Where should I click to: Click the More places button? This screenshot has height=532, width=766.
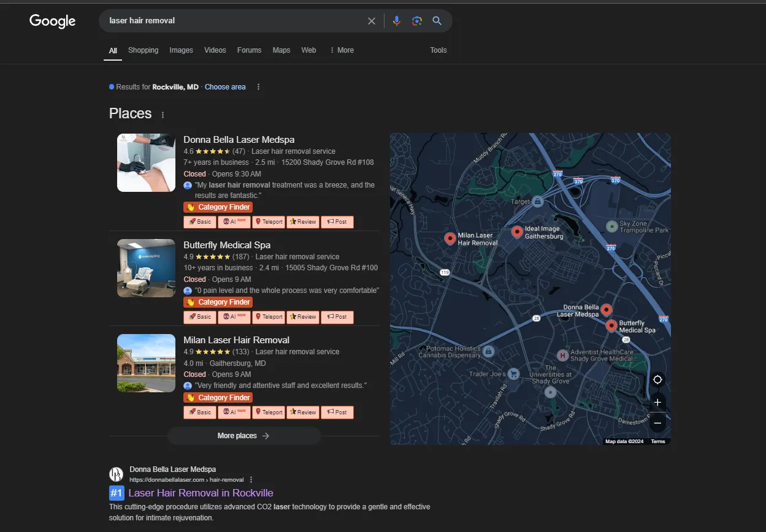(x=244, y=436)
